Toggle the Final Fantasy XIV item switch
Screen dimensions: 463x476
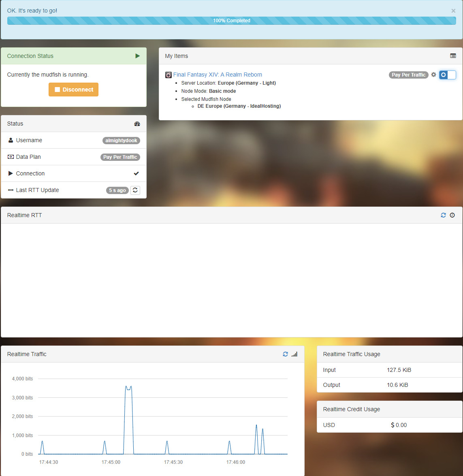point(448,75)
